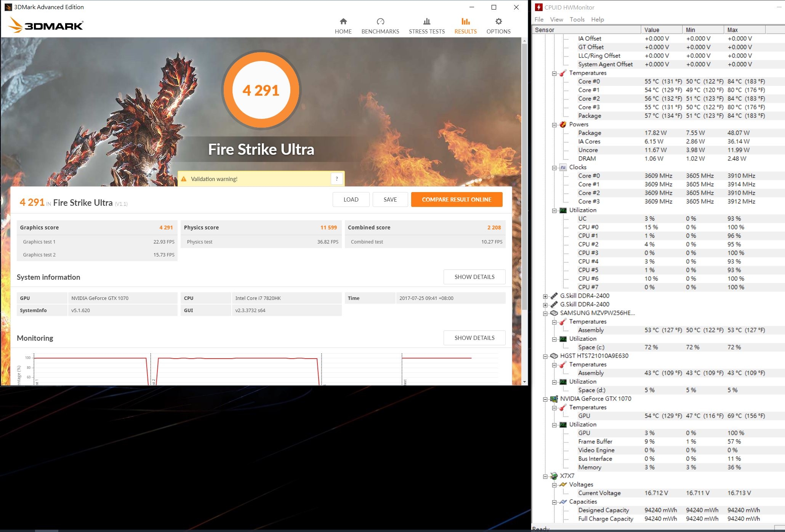
Task: Click the LOAD button
Action: coord(351,199)
